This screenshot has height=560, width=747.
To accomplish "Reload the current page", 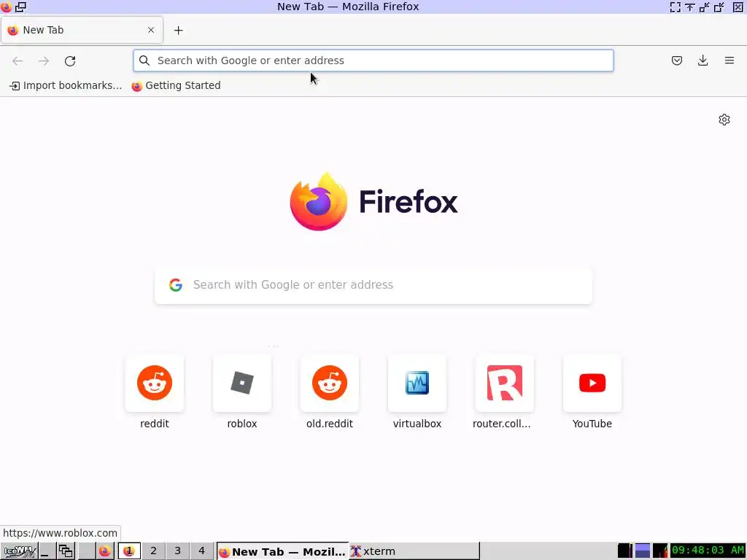I will pyautogui.click(x=70, y=61).
